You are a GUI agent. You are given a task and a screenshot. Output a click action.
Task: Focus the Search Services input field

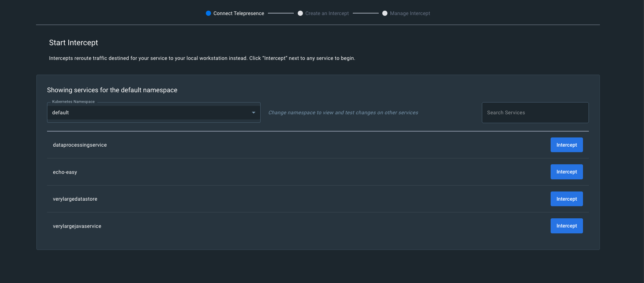point(535,112)
